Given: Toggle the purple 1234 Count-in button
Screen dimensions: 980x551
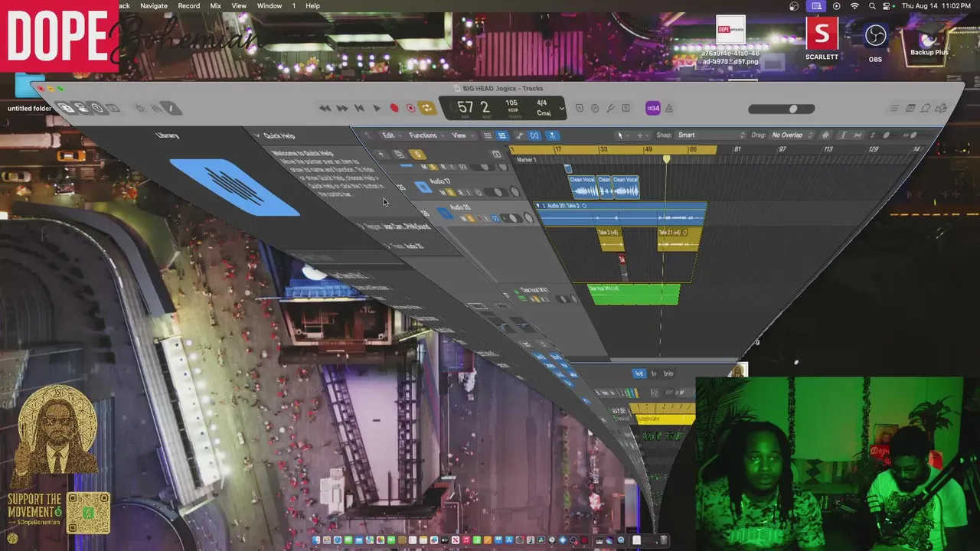Looking at the screenshot, I should (653, 108).
